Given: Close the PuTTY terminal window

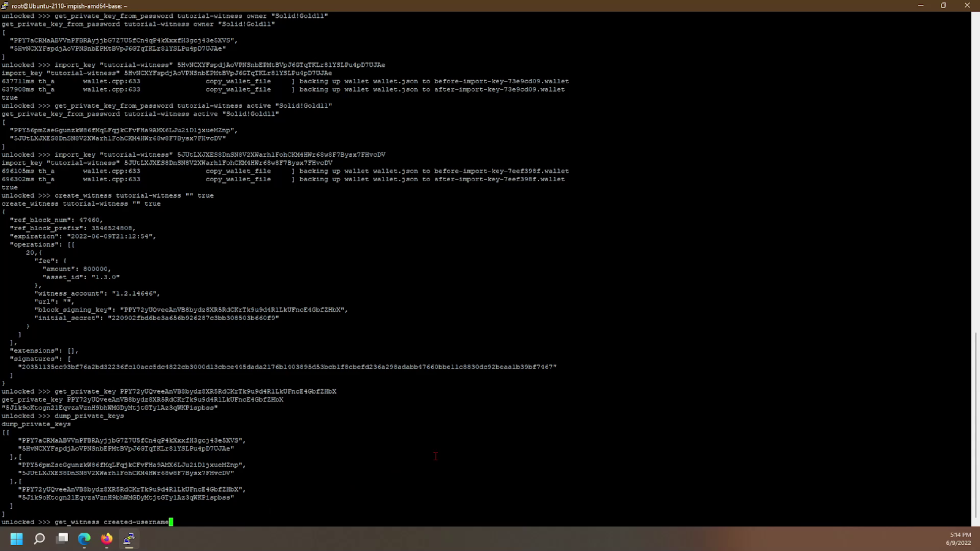Looking at the screenshot, I should pyautogui.click(x=968, y=6).
